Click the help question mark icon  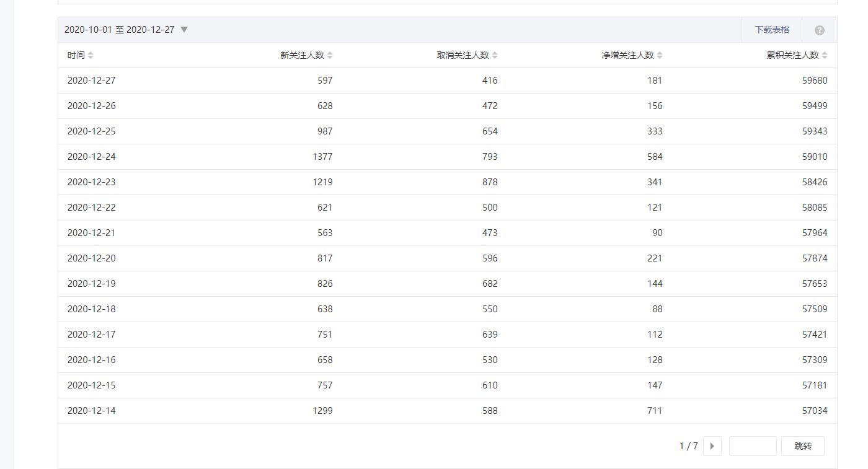tap(819, 30)
